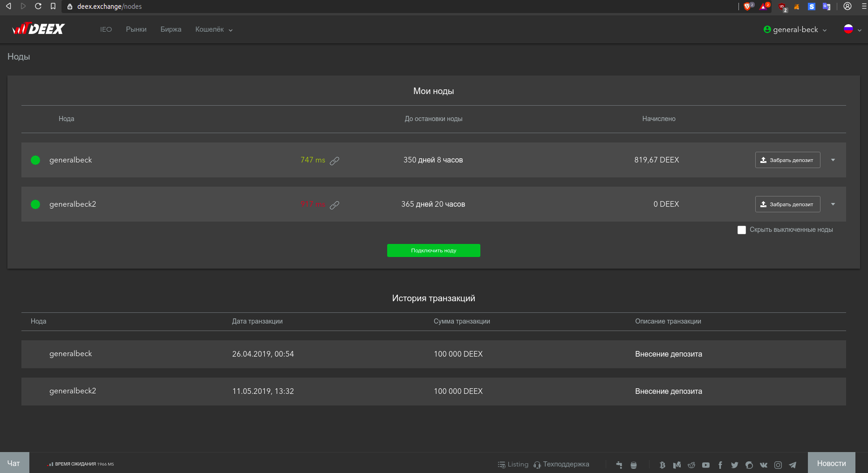Click the До остановки ноды column header
The image size is (868, 473).
tap(433, 119)
